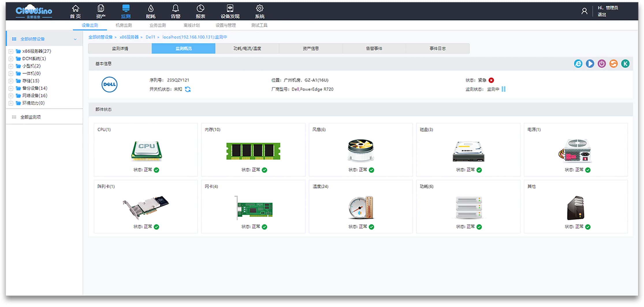Pause monitoring using the 监测中 pause icon
Viewport: 644px width, 307px height.
[504, 89]
